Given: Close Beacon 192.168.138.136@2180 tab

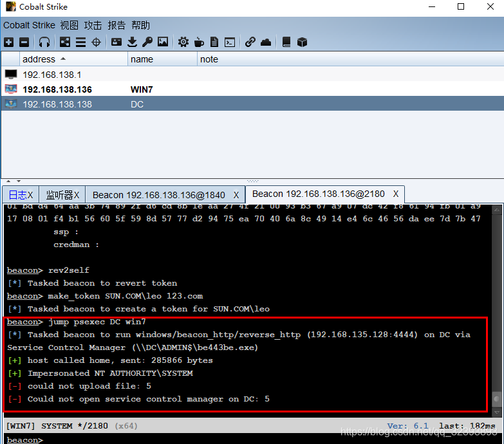Looking at the screenshot, I should 396,194.
